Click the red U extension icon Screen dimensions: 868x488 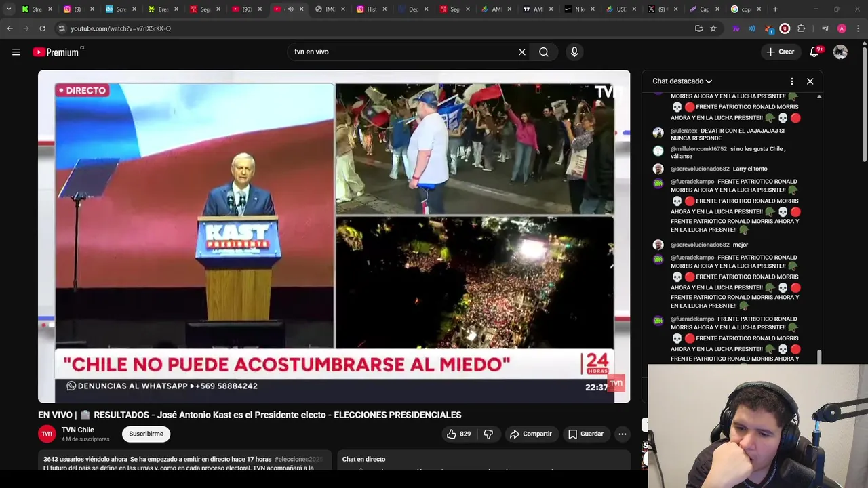click(x=785, y=28)
